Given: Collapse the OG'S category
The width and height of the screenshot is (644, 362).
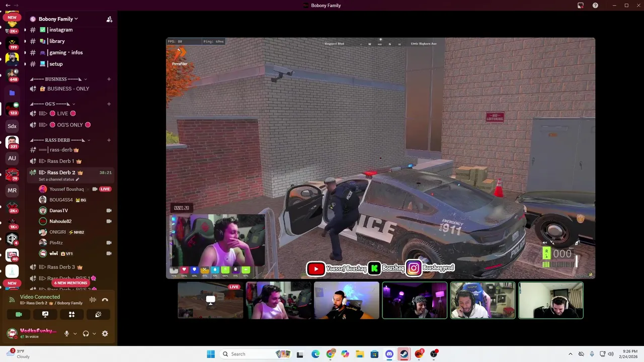Looking at the screenshot, I should (x=52, y=104).
